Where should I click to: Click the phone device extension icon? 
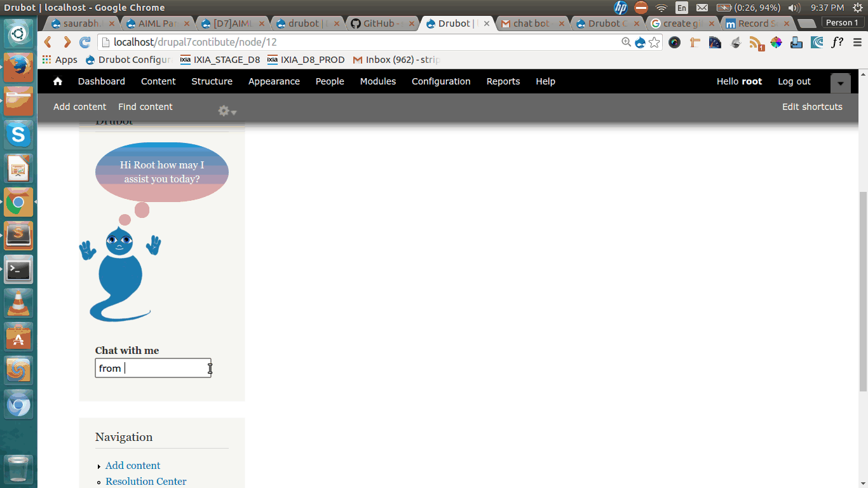point(796,43)
